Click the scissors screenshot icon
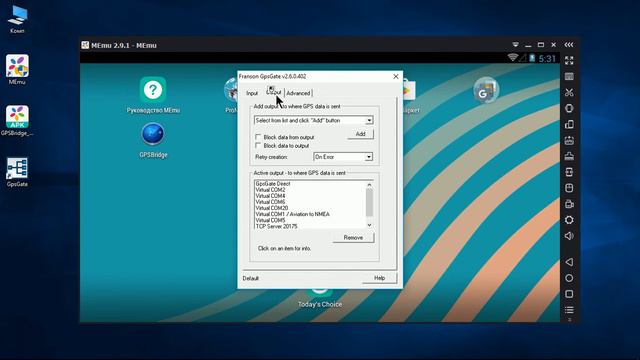 point(569,92)
